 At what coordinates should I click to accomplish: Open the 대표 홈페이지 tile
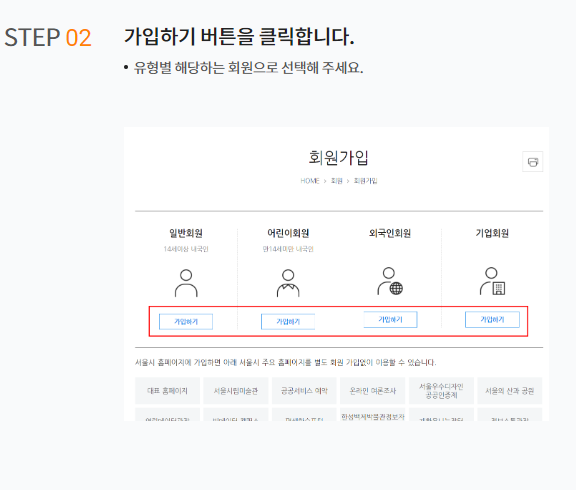pos(168,391)
